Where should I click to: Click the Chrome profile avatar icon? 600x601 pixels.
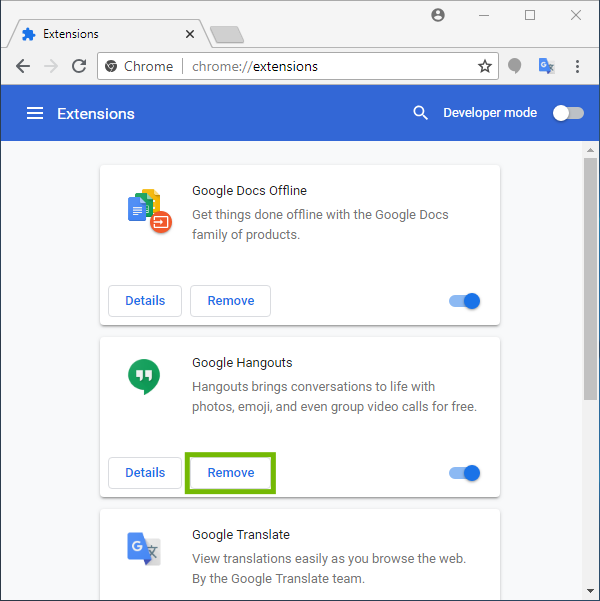tap(438, 15)
